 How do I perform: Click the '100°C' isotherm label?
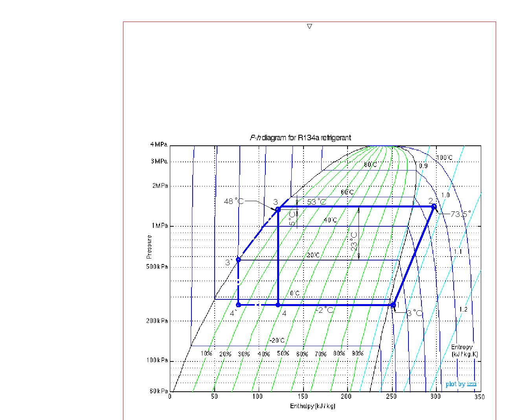(x=445, y=158)
